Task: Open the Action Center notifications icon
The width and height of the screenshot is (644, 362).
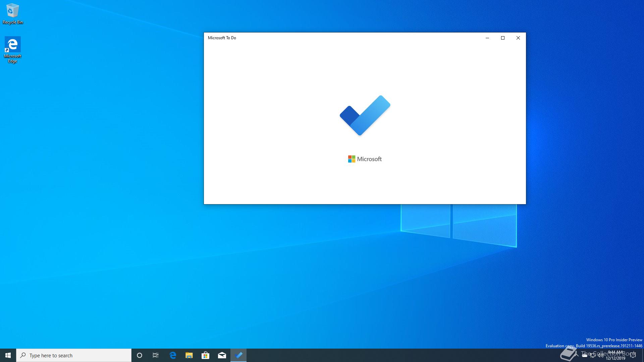Action: click(x=633, y=356)
